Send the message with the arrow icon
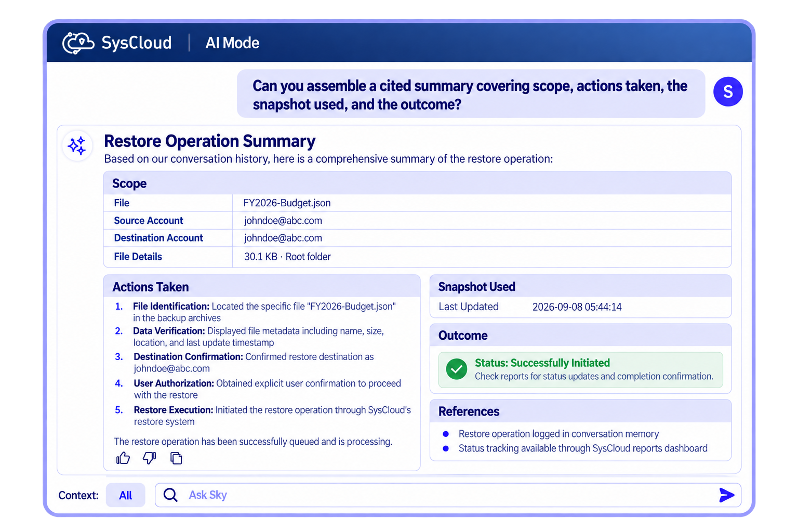The width and height of the screenshot is (798, 532). pyautogui.click(x=726, y=495)
